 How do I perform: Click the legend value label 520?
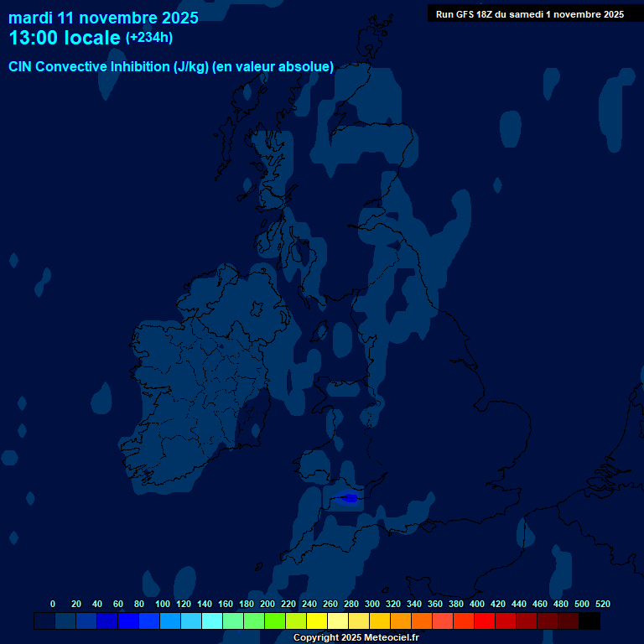click(x=602, y=604)
